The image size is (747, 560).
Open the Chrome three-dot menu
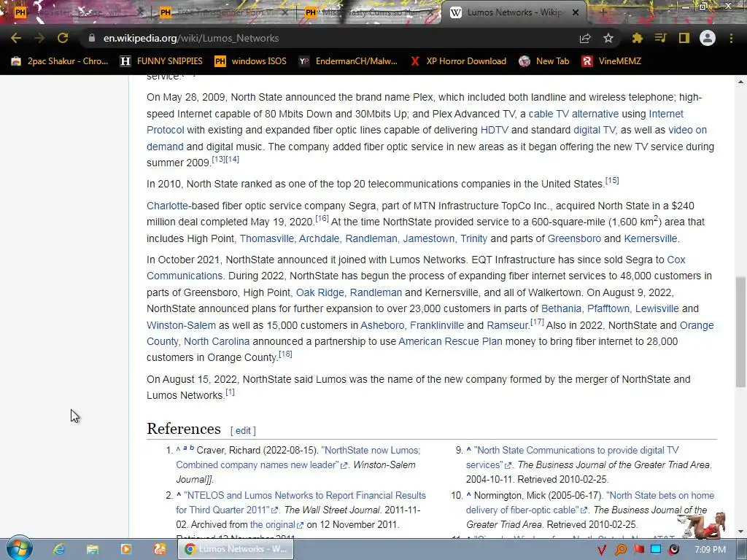tap(731, 38)
